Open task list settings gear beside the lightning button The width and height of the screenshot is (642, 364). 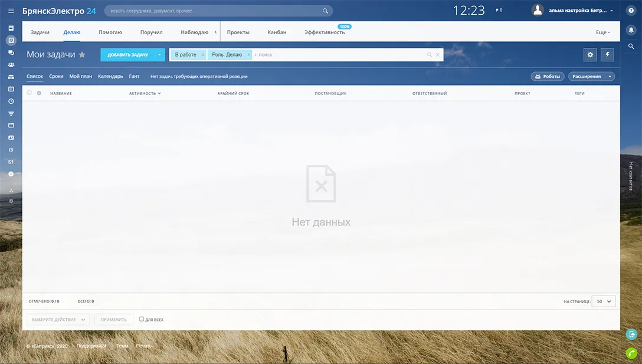point(590,54)
